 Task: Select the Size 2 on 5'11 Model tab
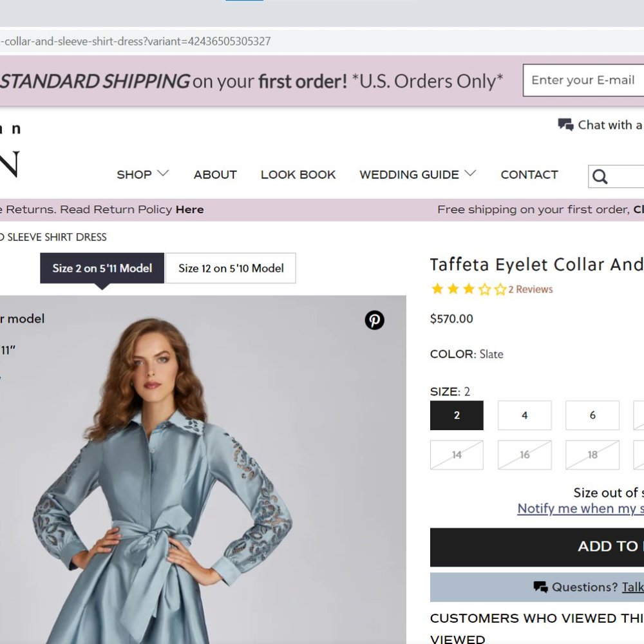pos(102,268)
